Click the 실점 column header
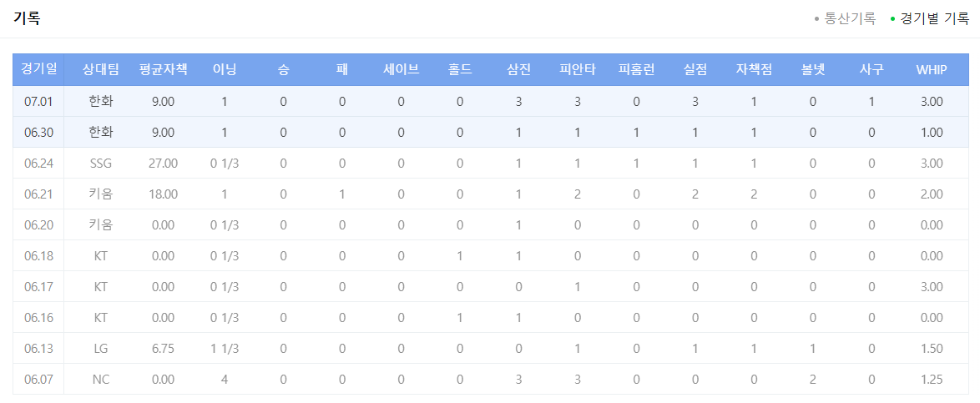Screen dimensions: 980x403 pos(695,69)
